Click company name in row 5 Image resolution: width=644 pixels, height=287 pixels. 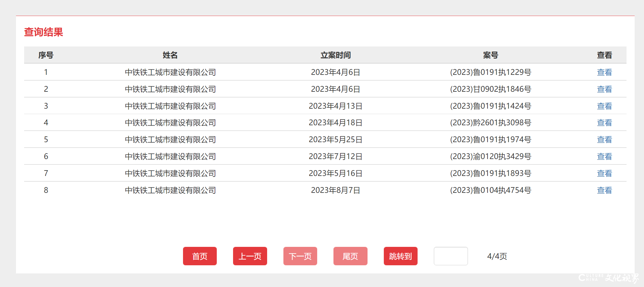170,139
